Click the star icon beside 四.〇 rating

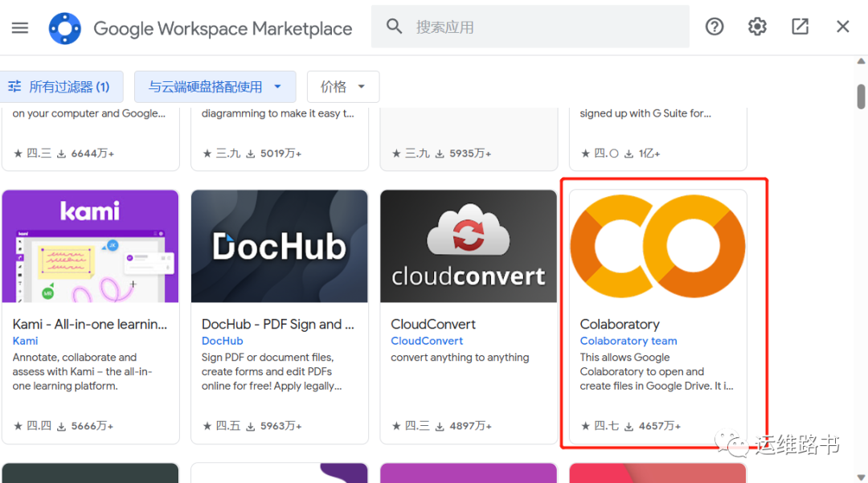click(586, 153)
